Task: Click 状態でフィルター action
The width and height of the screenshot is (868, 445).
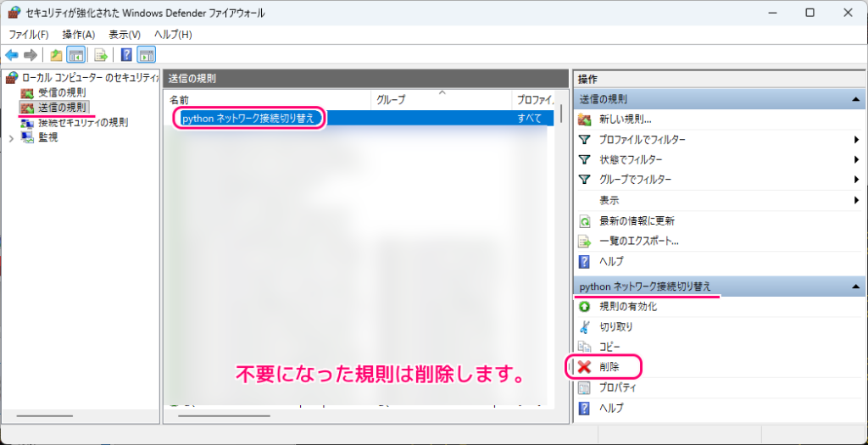Action: 631,159
